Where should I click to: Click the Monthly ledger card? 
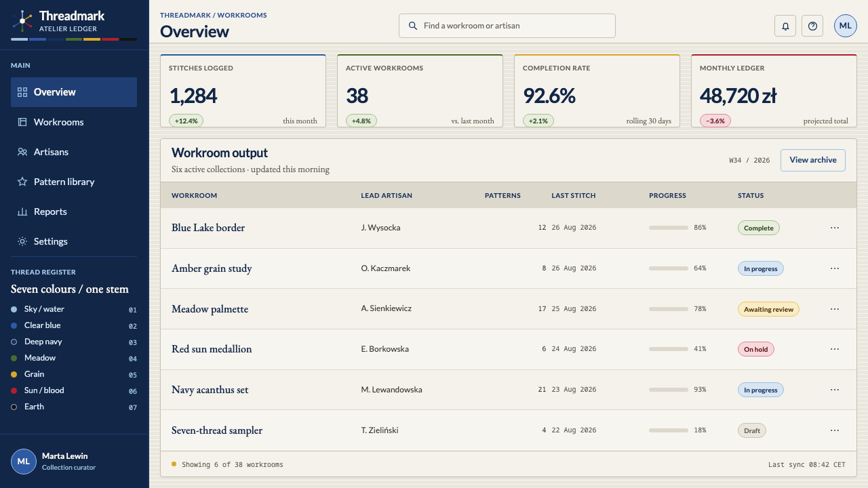click(x=774, y=91)
